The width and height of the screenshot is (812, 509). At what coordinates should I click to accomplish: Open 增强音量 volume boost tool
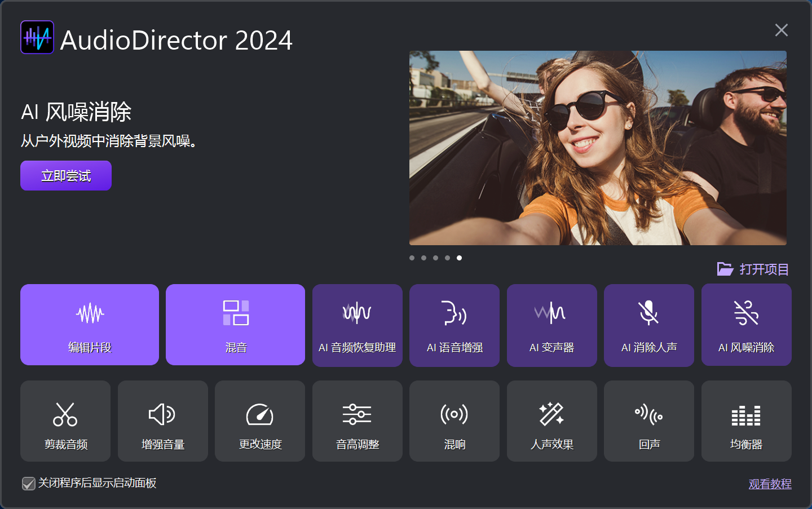click(163, 421)
